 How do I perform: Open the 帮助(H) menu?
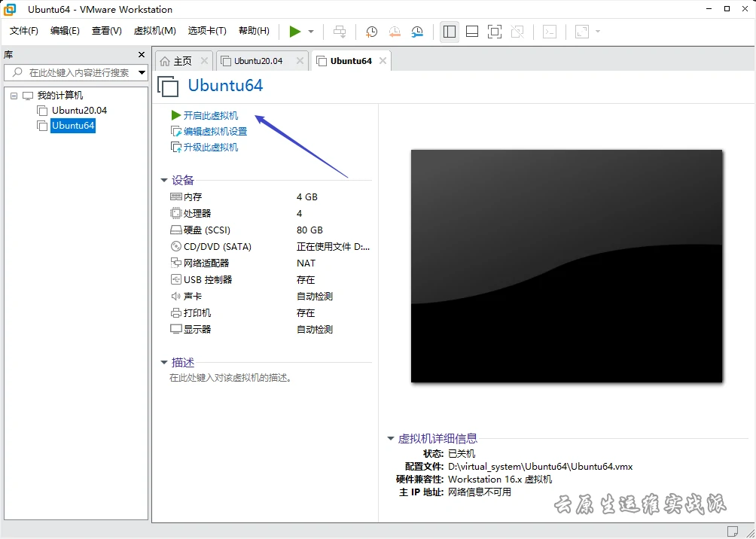point(254,31)
